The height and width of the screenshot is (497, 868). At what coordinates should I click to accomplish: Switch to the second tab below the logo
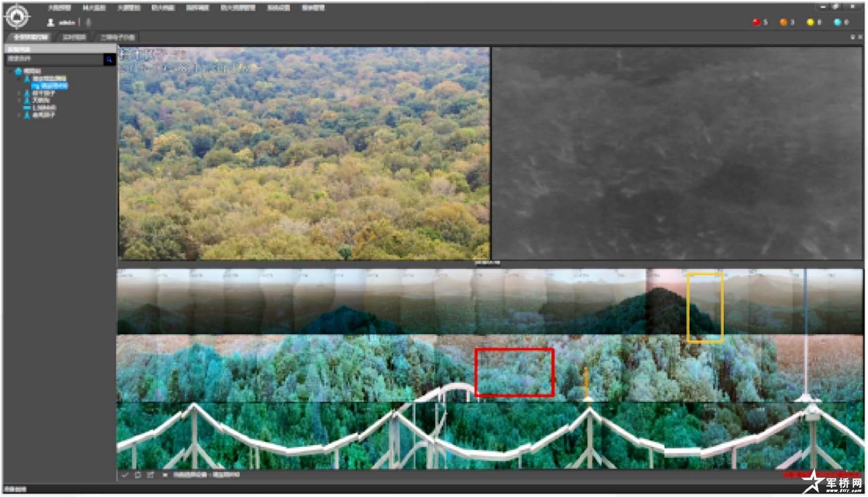(74, 37)
